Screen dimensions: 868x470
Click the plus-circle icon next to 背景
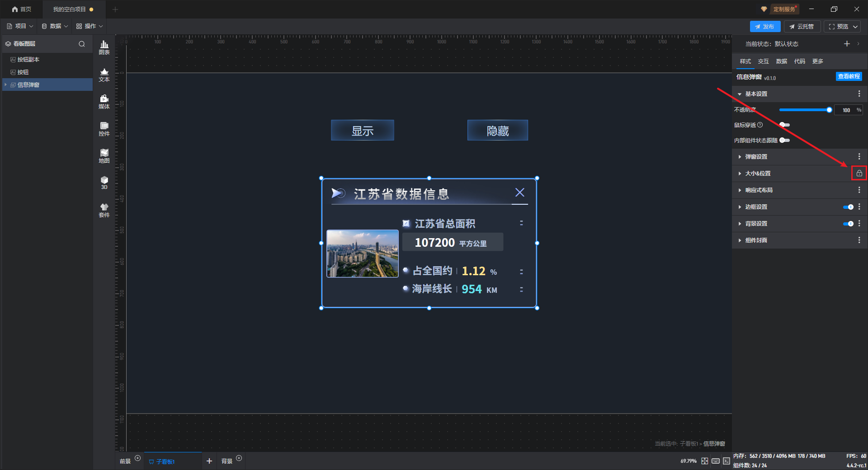pos(239,458)
